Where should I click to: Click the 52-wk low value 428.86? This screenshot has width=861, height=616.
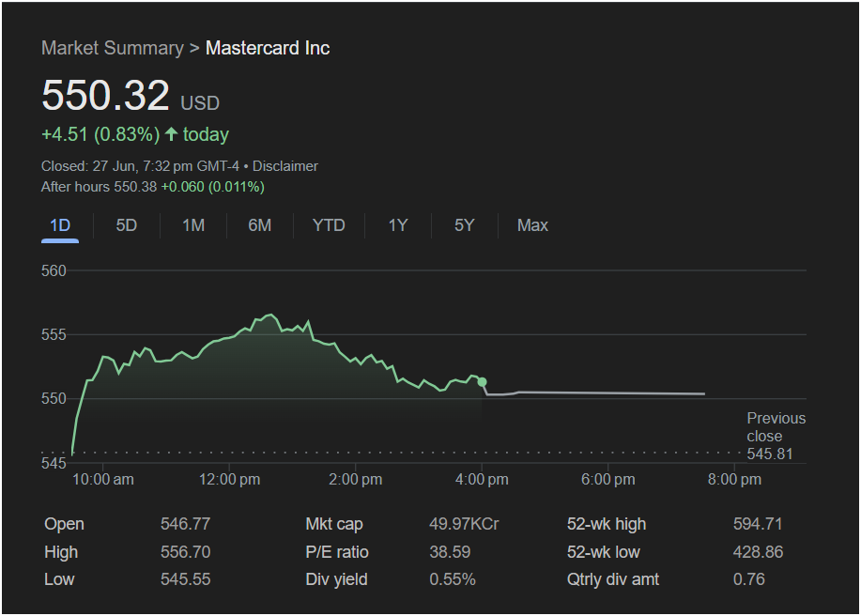tap(758, 552)
